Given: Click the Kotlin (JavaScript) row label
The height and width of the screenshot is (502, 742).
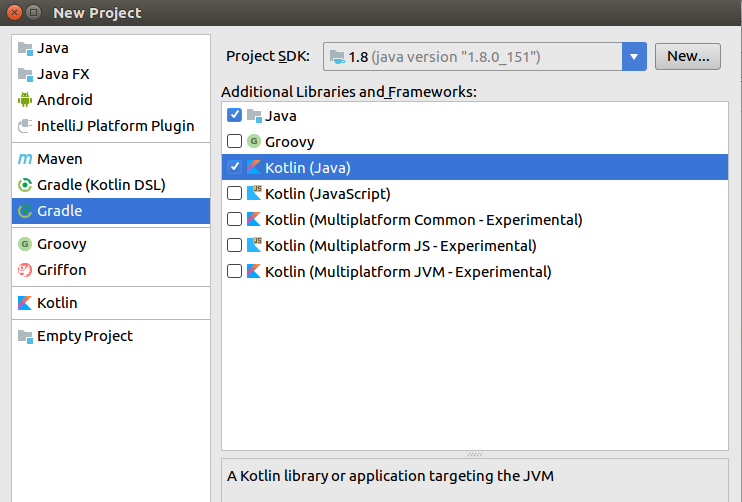Looking at the screenshot, I should point(327,194).
